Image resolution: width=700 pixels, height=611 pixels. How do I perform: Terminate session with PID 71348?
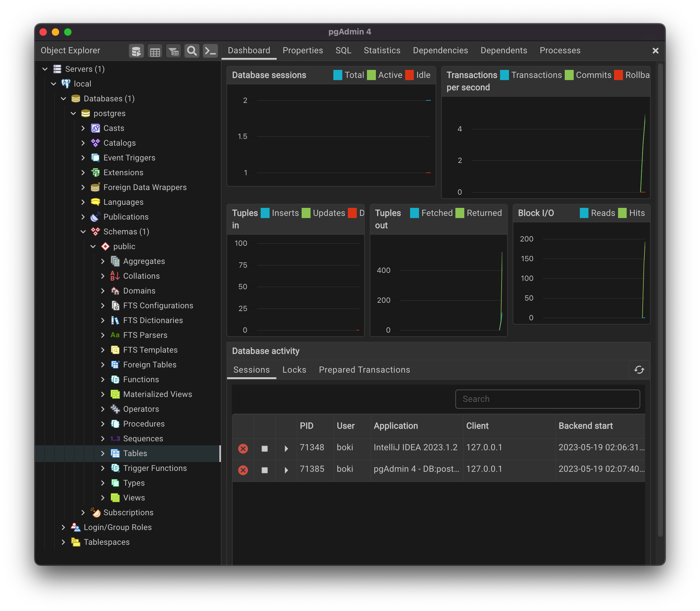(x=243, y=448)
